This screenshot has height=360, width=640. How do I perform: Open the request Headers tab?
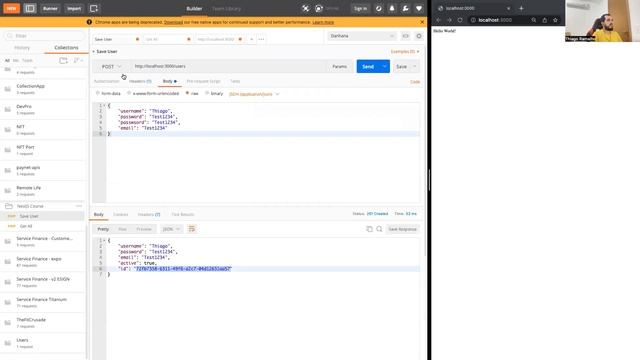(140, 81)
